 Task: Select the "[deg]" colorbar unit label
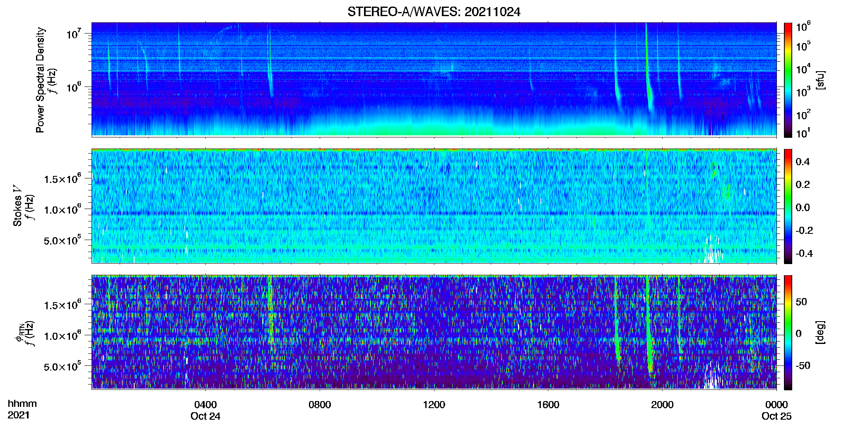coord(820,332)
